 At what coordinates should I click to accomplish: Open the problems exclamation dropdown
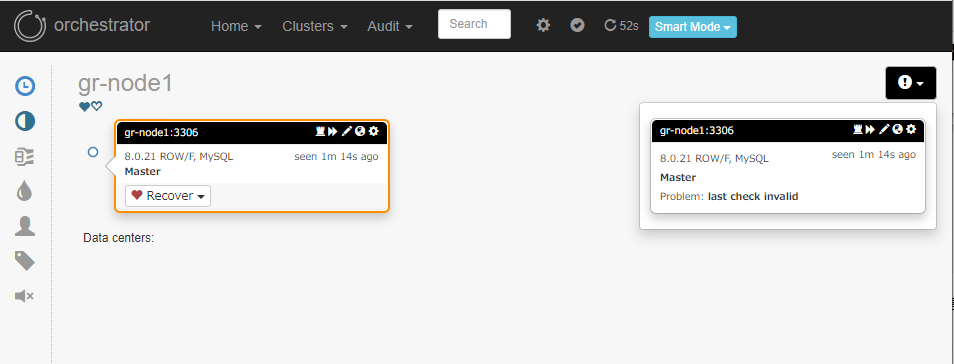[x=911, y=83]
